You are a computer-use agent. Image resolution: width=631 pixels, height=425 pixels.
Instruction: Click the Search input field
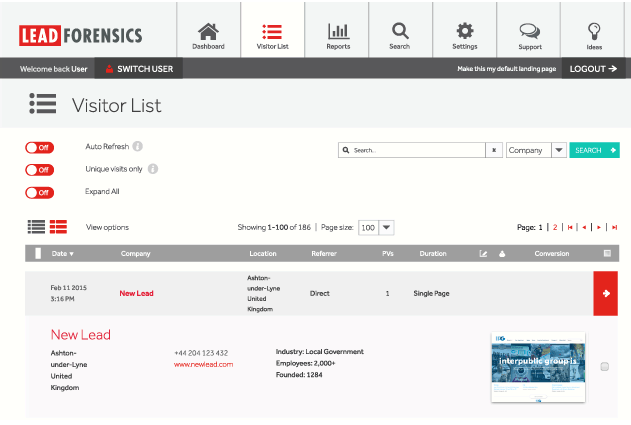click(412, 150)
